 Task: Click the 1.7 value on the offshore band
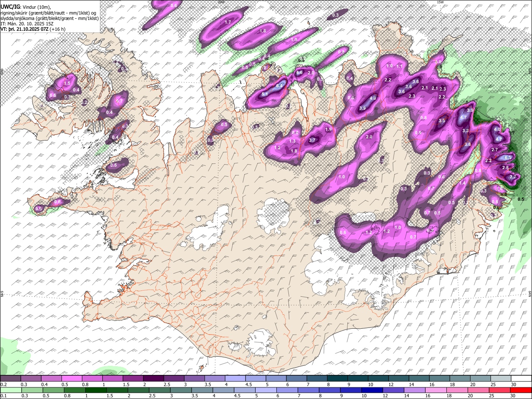tap(228, 22)
